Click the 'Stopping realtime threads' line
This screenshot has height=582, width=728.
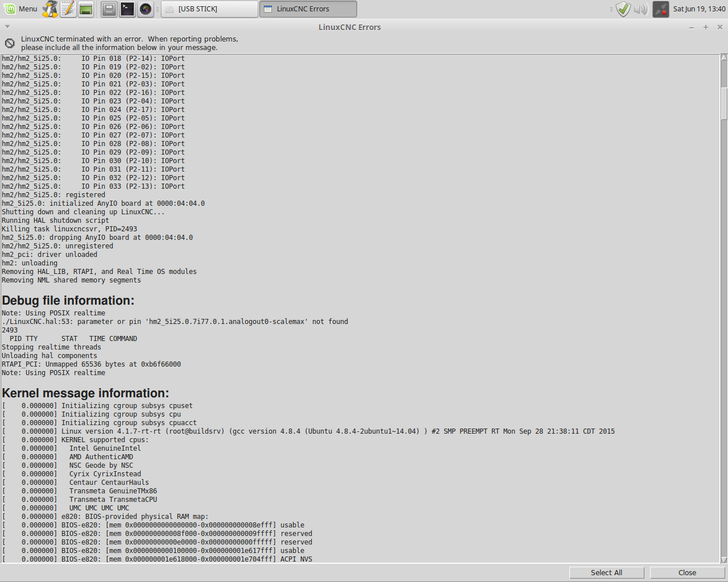coord(51,347)
